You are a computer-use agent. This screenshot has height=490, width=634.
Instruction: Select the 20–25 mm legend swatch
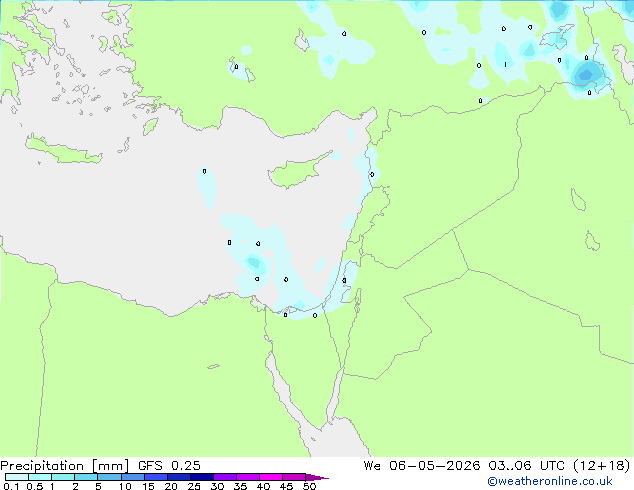pos(178,477)
